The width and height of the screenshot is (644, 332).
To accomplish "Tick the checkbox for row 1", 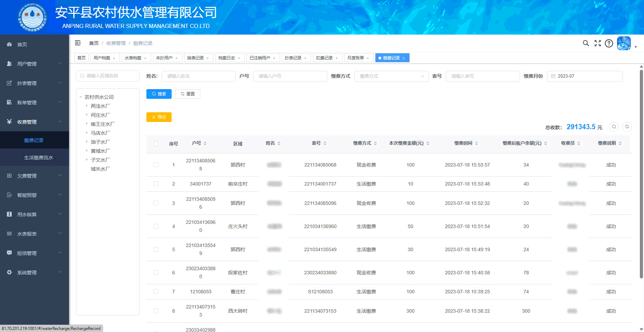I will tap(156, 165).
